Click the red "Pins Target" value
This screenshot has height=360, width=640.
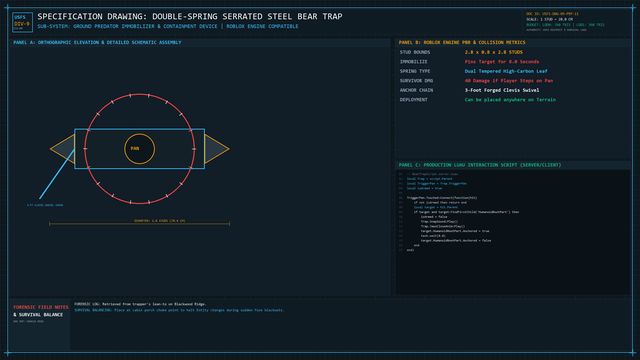tap(502, 62)
